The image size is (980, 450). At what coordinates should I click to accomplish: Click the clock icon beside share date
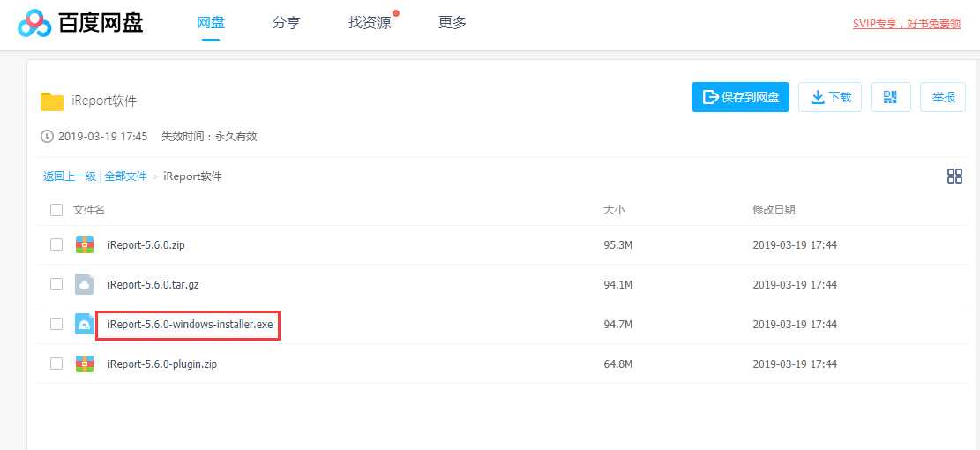coord(47,136)
